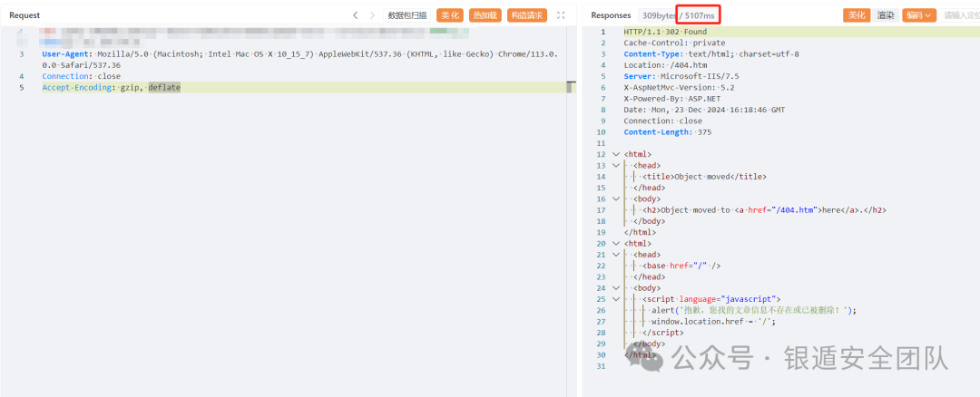The width and height of the screenshot is (980, 397).
Task: Collapse the head block on line 13
Action: pos(616,165)
